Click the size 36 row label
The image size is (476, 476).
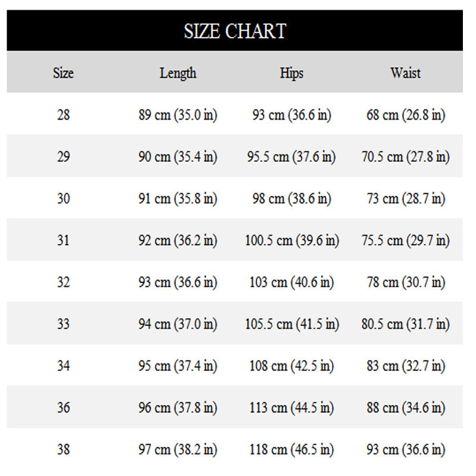[63, 408]
